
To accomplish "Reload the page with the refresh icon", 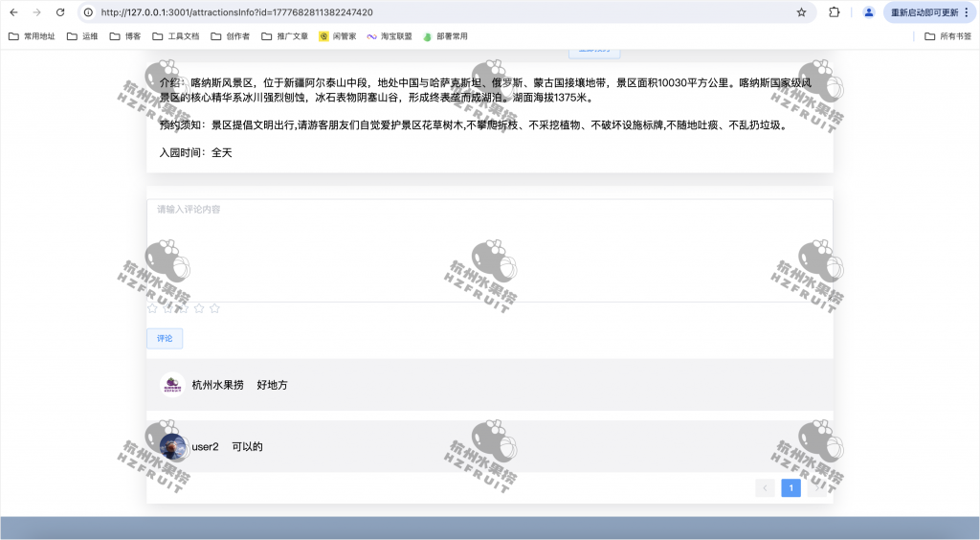I will click(x=60, y=12).
